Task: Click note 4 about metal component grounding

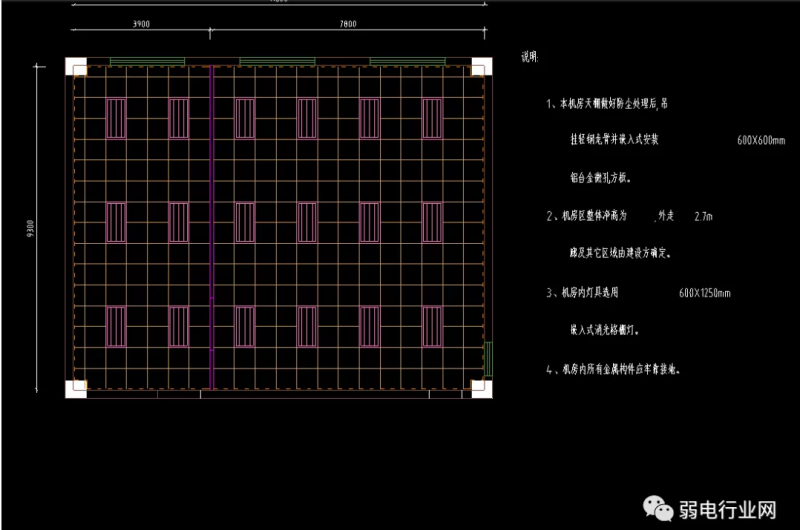Action: 612,369
